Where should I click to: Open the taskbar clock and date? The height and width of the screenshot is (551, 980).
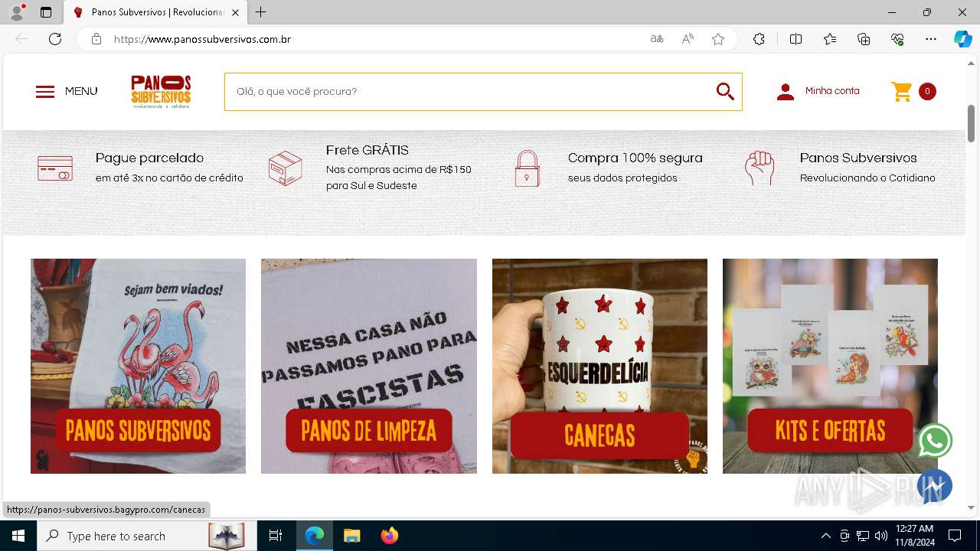tap(914, 536)
